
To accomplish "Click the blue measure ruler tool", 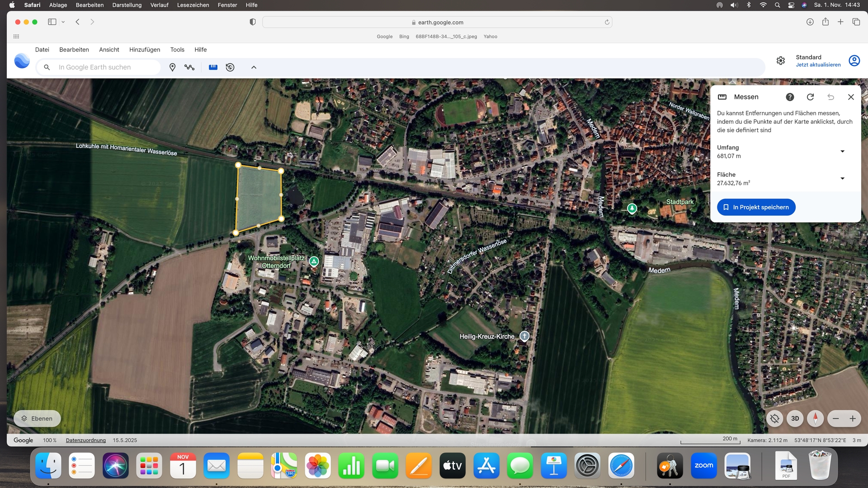I will click(213, 67).
